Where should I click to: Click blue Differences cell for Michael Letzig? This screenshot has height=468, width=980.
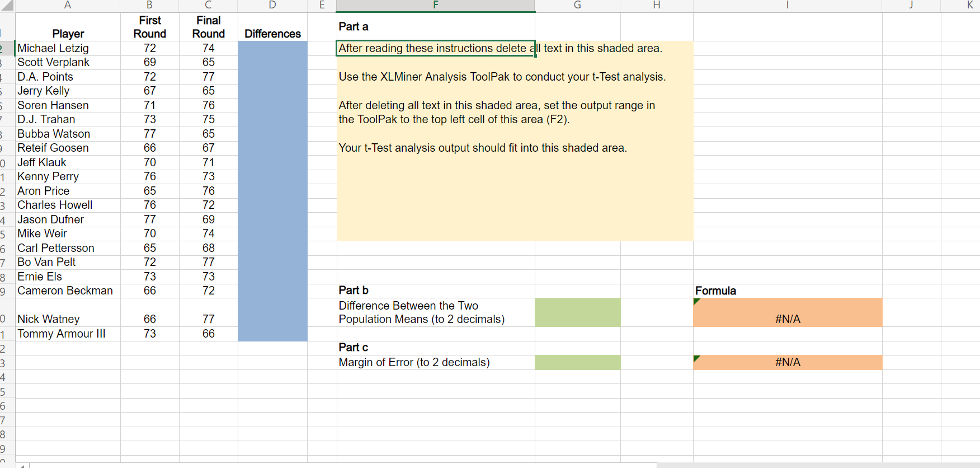272,48
